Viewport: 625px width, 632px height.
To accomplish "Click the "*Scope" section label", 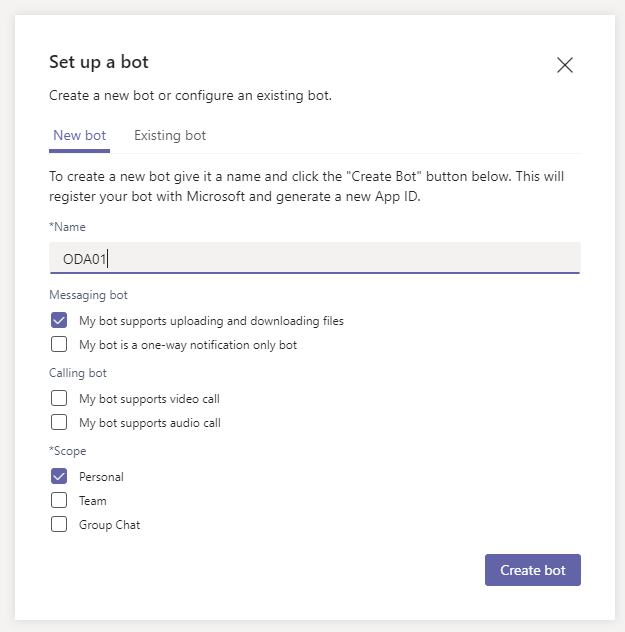I will tap(68, 451).
